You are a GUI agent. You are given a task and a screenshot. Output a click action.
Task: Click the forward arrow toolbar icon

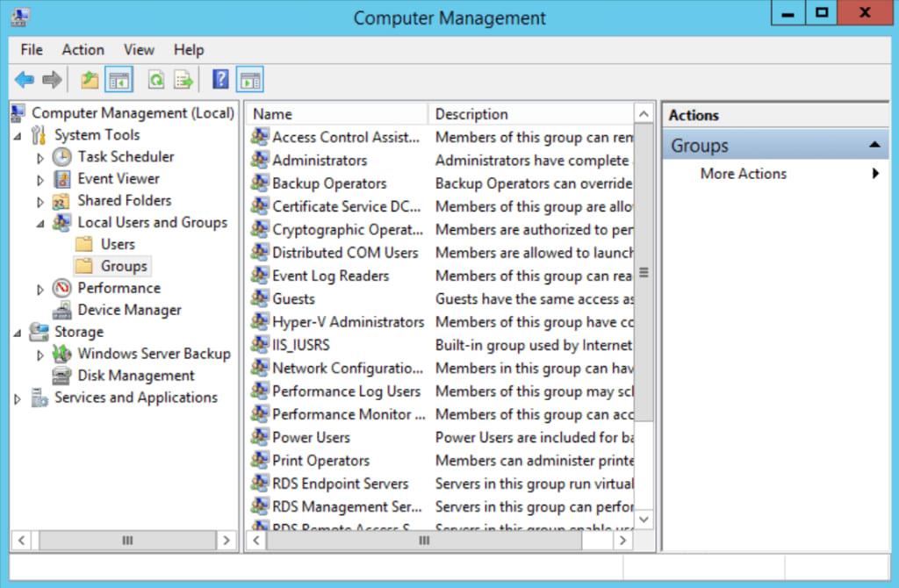click(52, 80)
